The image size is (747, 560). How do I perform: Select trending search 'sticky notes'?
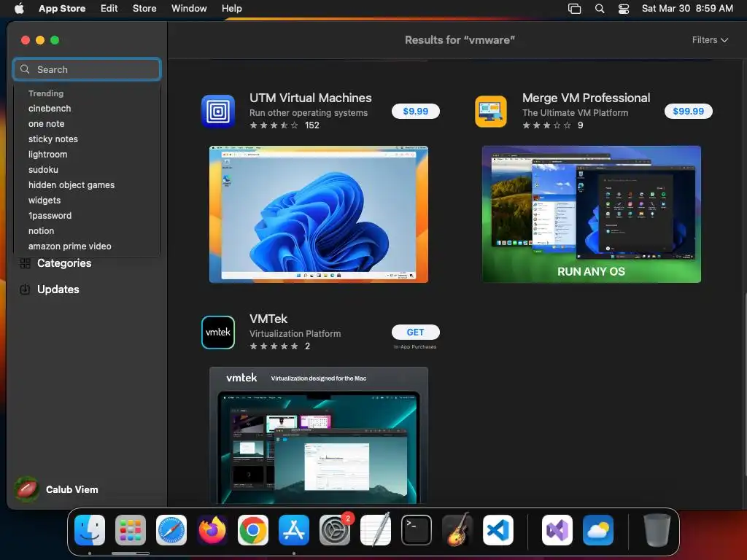[x=53, y=139]
